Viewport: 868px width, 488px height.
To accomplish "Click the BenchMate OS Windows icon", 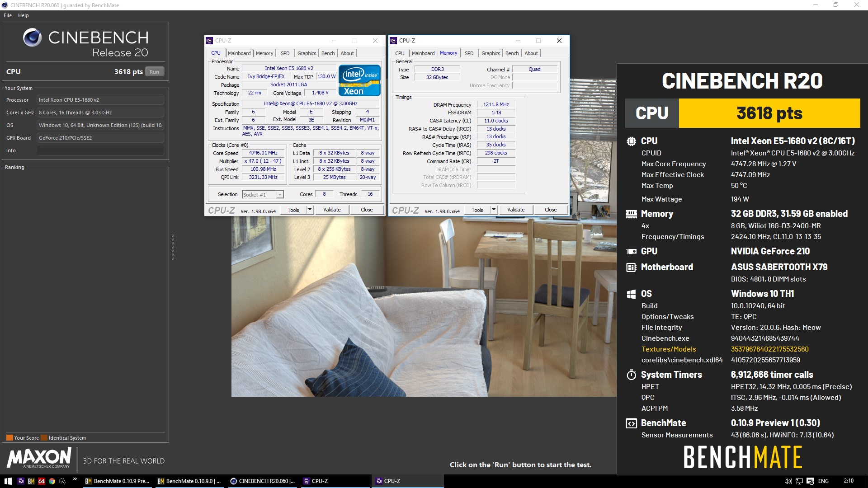I will click(x=631, y=294).
